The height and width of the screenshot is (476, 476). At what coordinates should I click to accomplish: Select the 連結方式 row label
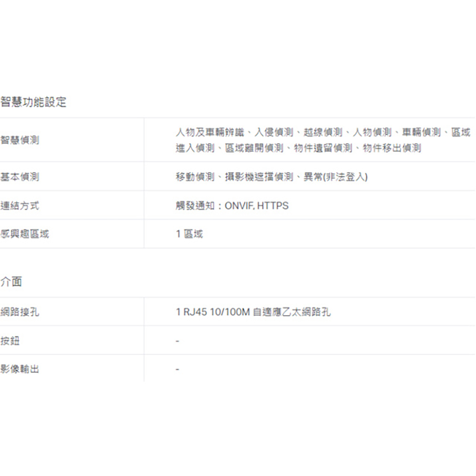click(x=20, y=206)
